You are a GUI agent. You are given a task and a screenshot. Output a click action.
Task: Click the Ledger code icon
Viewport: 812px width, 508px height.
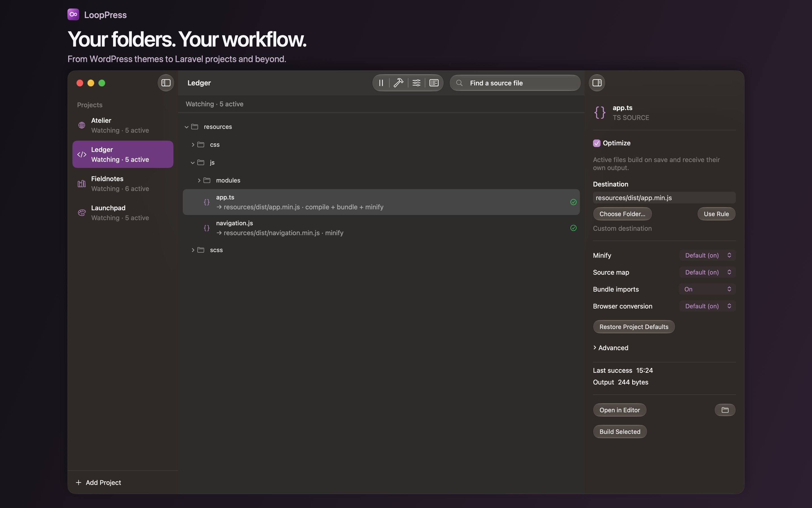(82, 155)
